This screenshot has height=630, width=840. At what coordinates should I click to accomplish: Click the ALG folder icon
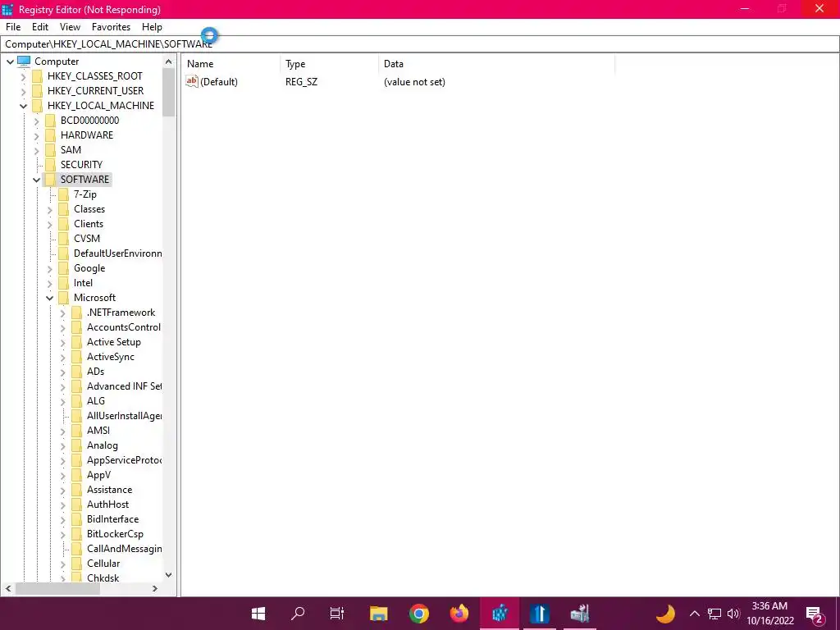coord(76,400)
